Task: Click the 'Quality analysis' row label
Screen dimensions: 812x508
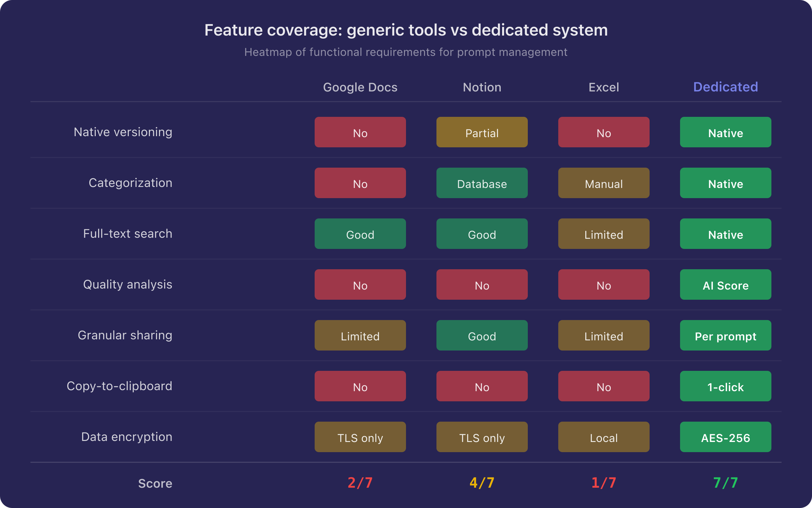Action: coord(128,284)
